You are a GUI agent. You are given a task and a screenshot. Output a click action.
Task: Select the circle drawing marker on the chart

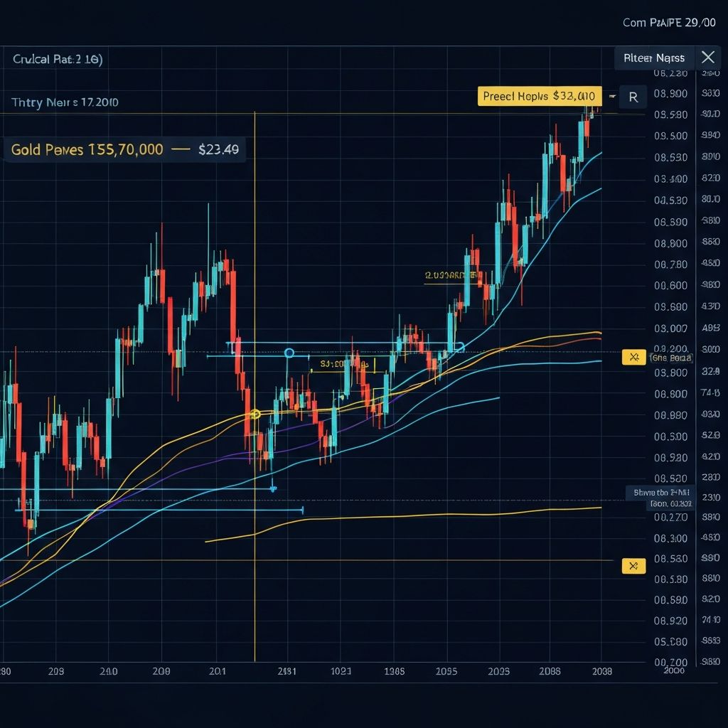[289, 353]
